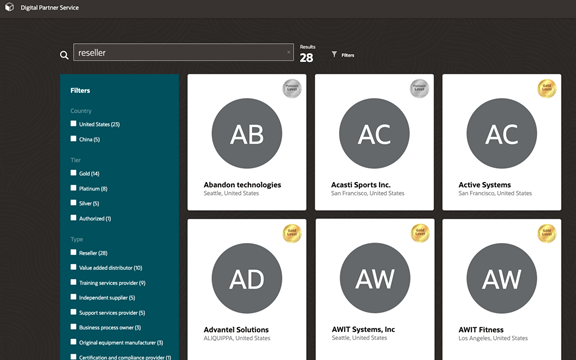
Task: Click the Digital Partner Service cube logo
Action: [10, 7]
